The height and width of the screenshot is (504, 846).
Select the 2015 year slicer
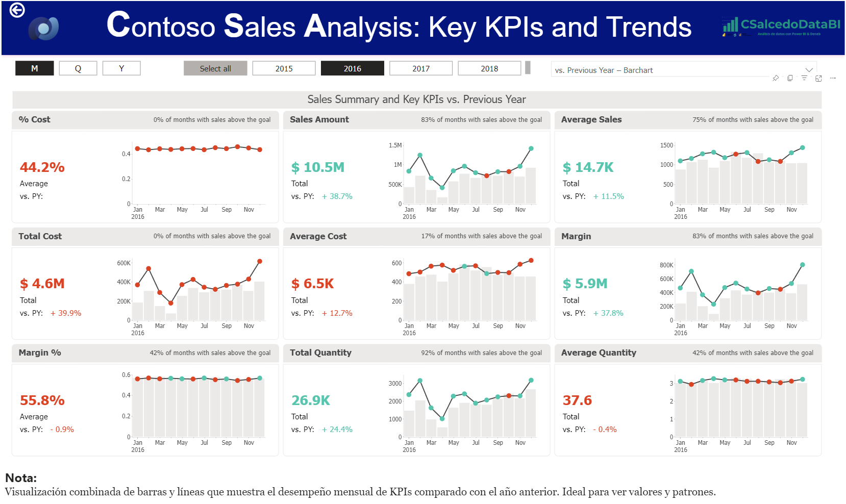coord(284,68)
